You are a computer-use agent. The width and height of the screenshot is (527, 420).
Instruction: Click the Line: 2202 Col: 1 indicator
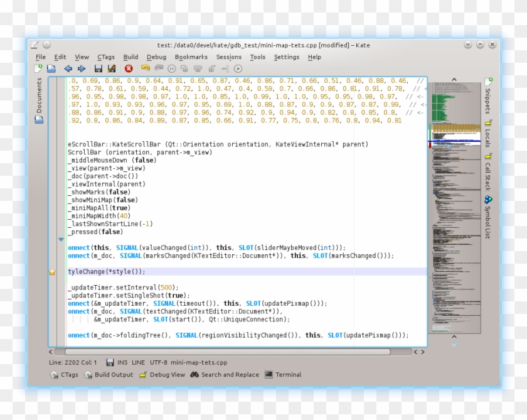(73, 362)
